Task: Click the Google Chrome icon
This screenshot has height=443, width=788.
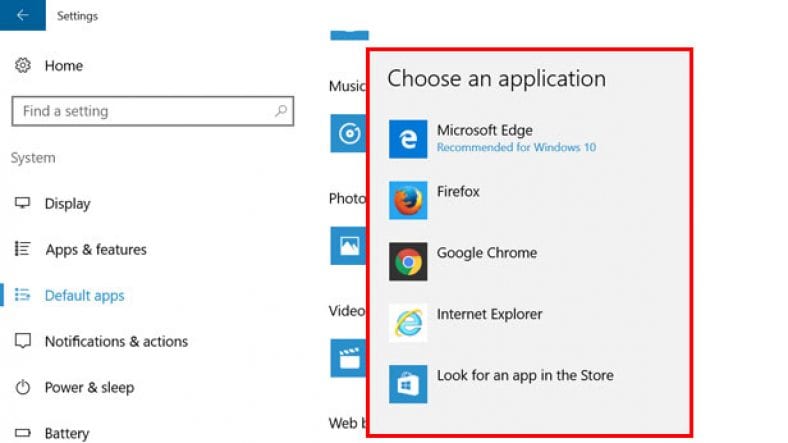Action: click(x=408, y=262)
